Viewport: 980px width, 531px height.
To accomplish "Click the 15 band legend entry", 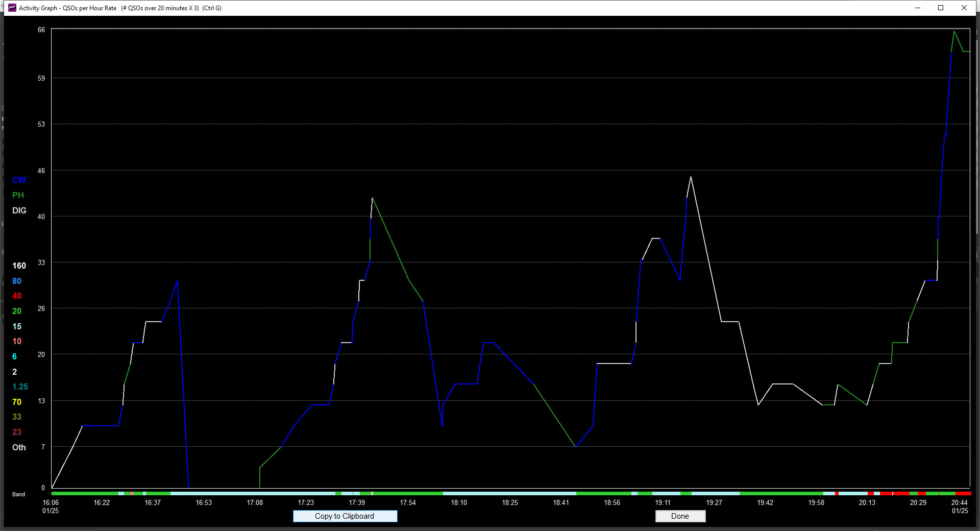I will point(17,326).
